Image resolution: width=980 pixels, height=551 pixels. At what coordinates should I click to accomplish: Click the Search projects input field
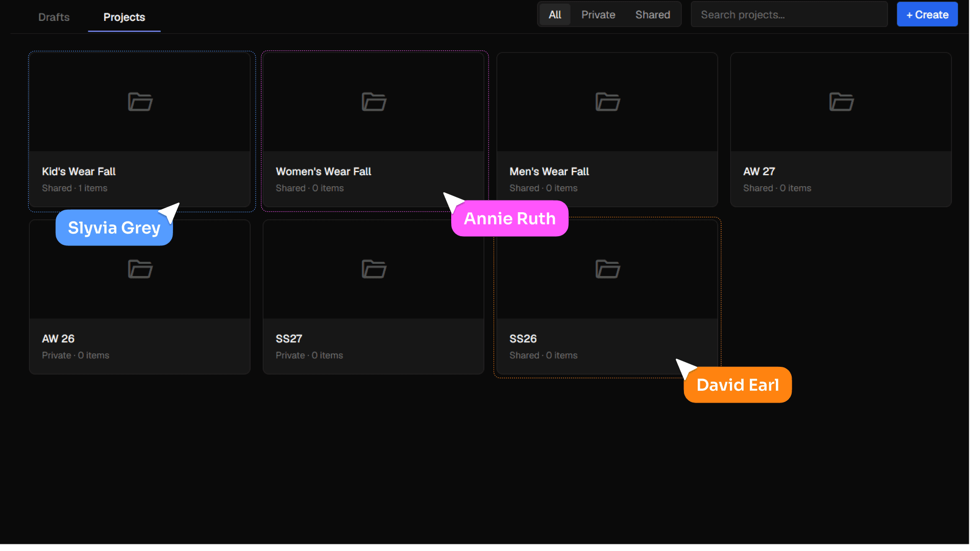[789, 15]
